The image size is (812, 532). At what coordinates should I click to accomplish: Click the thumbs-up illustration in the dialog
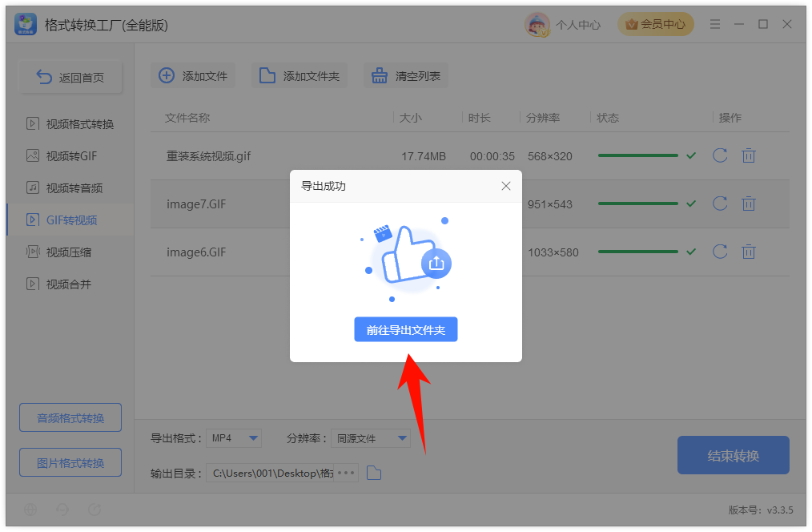coord(407,260)
